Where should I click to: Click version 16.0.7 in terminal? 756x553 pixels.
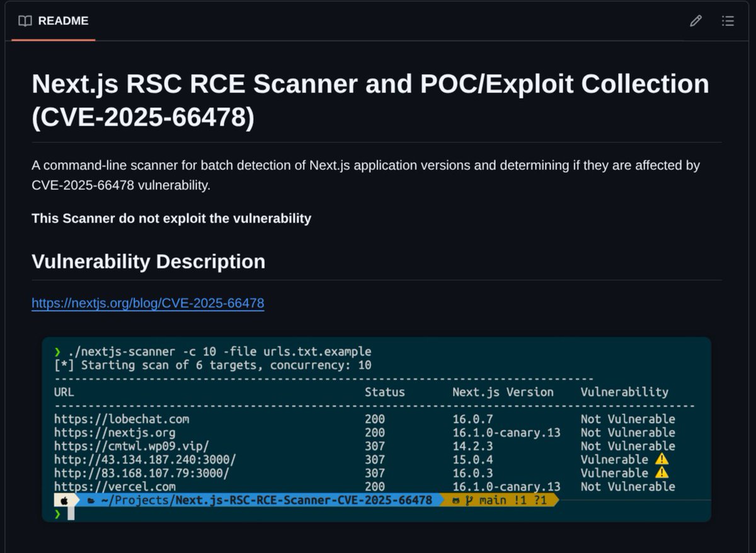[x=472, y=419]
